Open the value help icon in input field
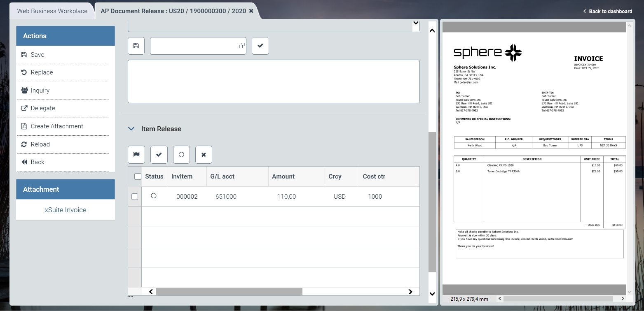644x311 pixels. pos(242,46)
